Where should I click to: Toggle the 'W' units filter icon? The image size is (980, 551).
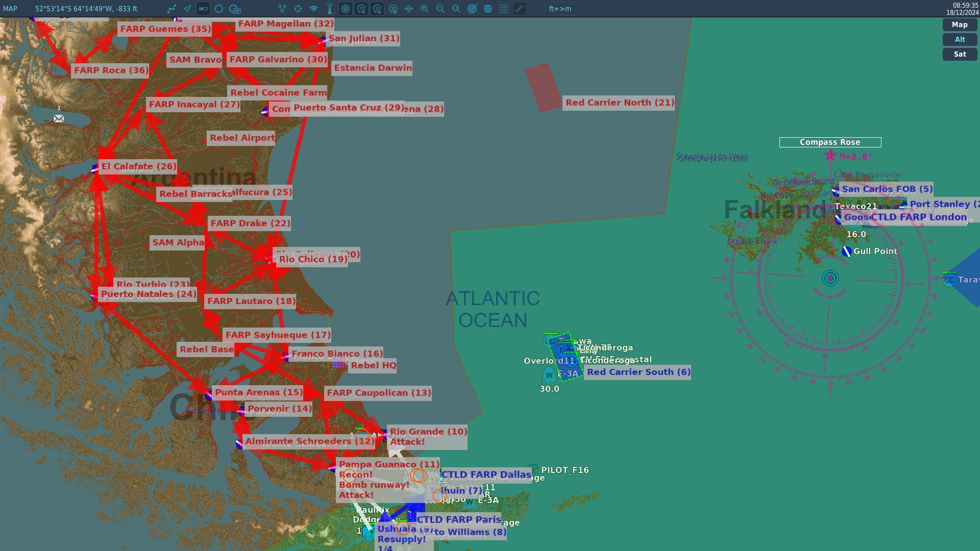tap(393, 9)
